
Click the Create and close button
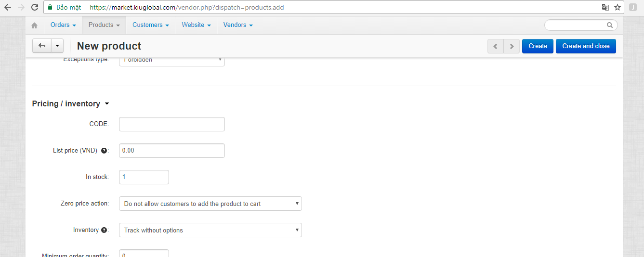tap(586, 46)
